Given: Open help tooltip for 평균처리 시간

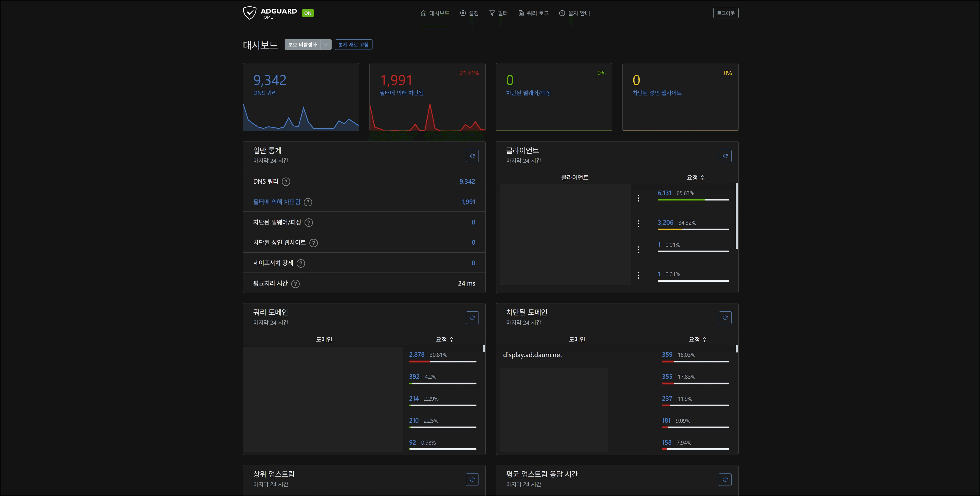Looking at the screenshot, I should click(295, 284).
